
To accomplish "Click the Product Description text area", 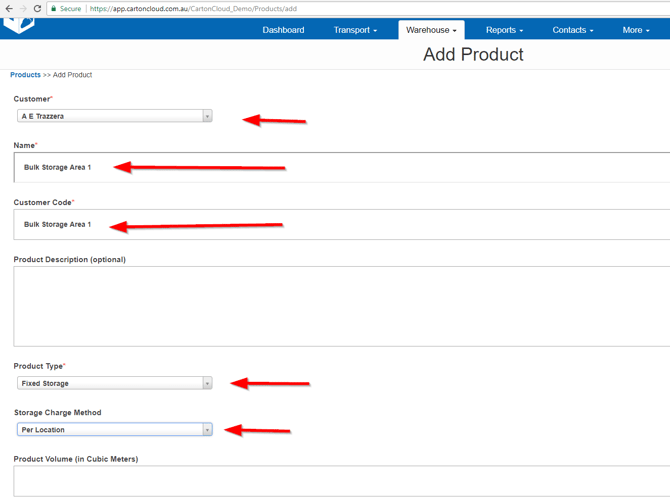I will coord(340,306).
